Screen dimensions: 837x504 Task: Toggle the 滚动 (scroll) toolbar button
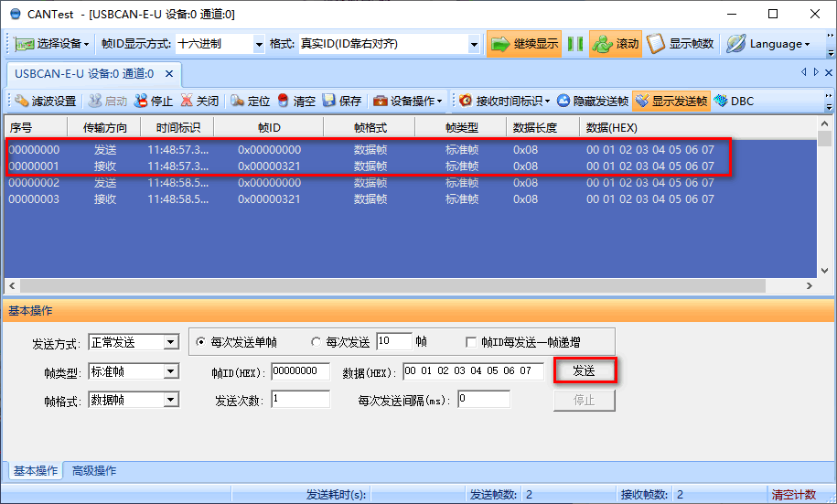(616, 44)
